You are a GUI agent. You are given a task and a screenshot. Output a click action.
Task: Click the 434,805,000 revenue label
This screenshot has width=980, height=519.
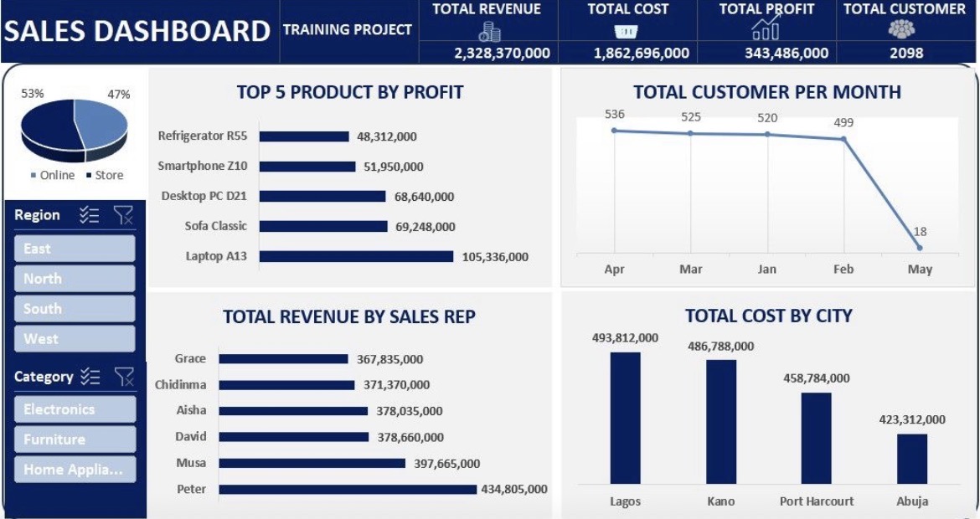tap(514, 489)
